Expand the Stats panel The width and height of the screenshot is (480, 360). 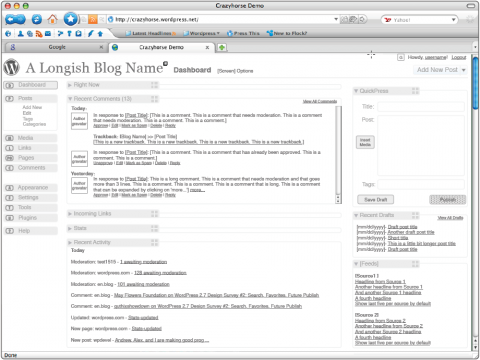click(x=70, y=229)
